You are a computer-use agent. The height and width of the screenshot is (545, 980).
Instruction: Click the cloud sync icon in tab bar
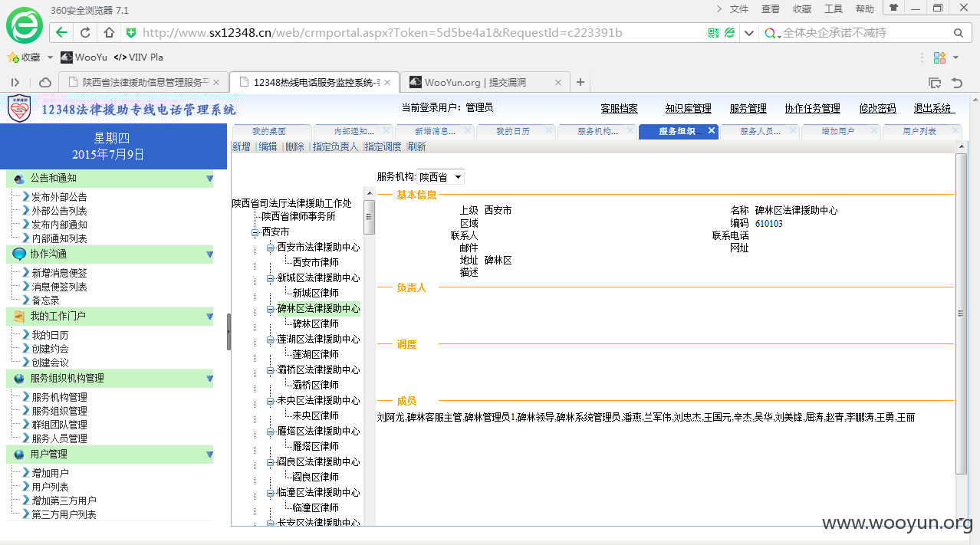45,82
